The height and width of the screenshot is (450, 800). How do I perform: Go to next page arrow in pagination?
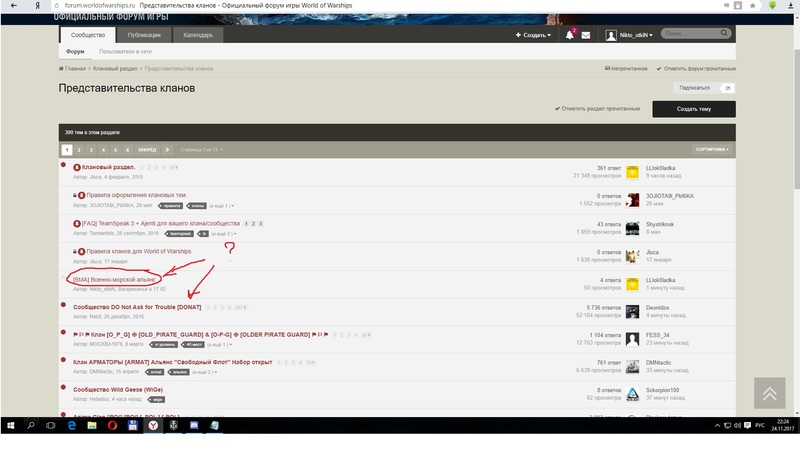click(167, 149)
